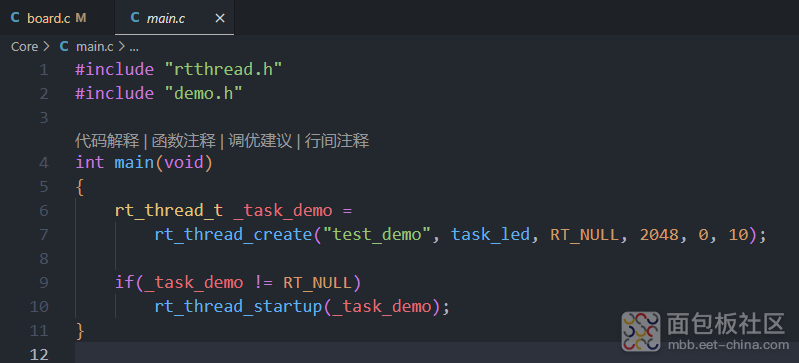Click the C file icon on main.c tab
The image size is (799, 363).
pyautogui.click(x=135, y=18)
